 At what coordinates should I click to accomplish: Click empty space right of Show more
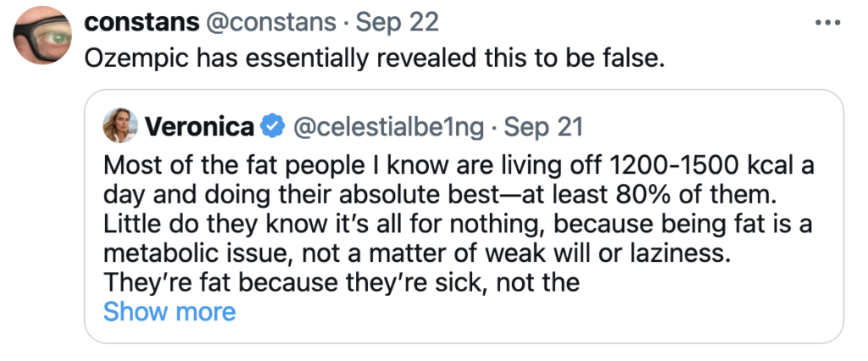(x=509, y=312)
